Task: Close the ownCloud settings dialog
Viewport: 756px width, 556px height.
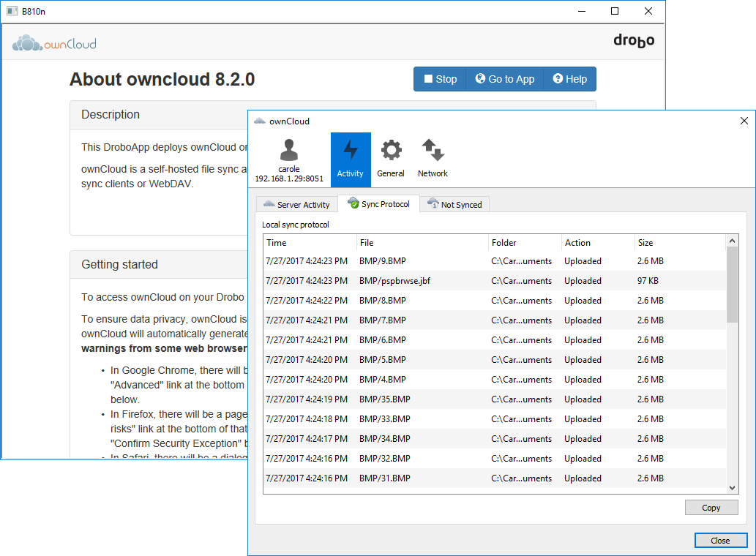Action: point(720,541)
